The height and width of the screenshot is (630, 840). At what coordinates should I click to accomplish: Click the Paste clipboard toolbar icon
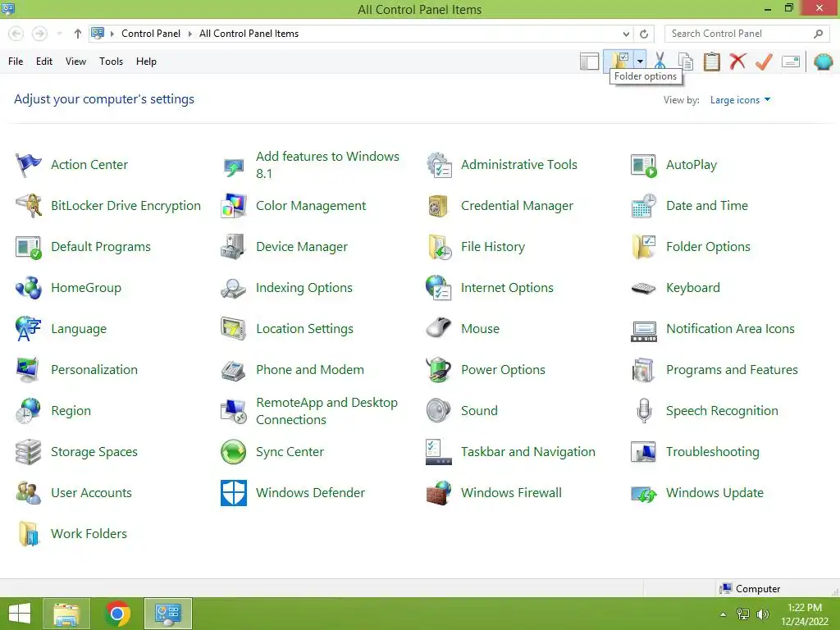pyautogui.click(x=711, y=61)
